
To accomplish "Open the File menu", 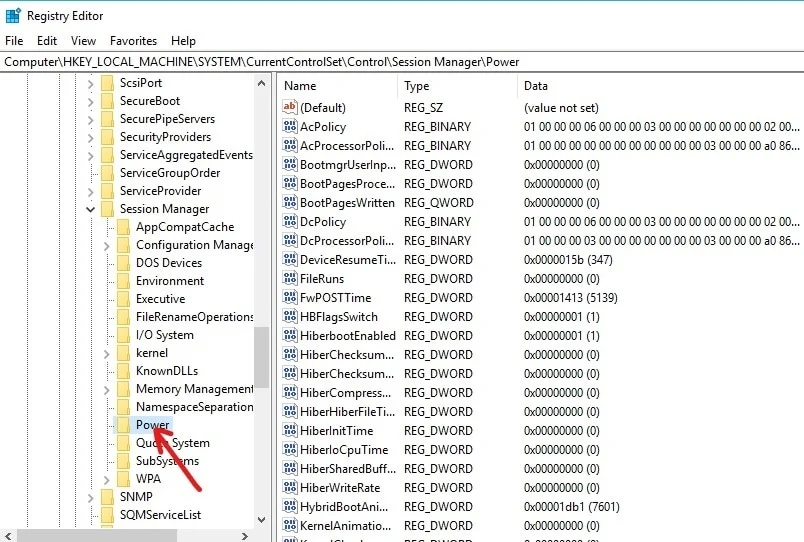I will pyautogui.click(x=14, y=41).
